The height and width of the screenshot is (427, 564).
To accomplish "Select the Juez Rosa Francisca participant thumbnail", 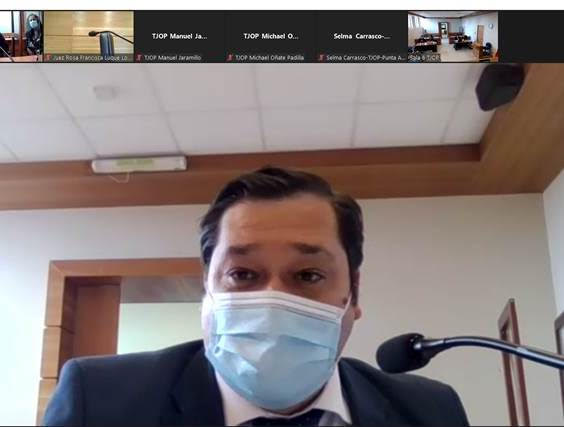I will coord(88,36).
